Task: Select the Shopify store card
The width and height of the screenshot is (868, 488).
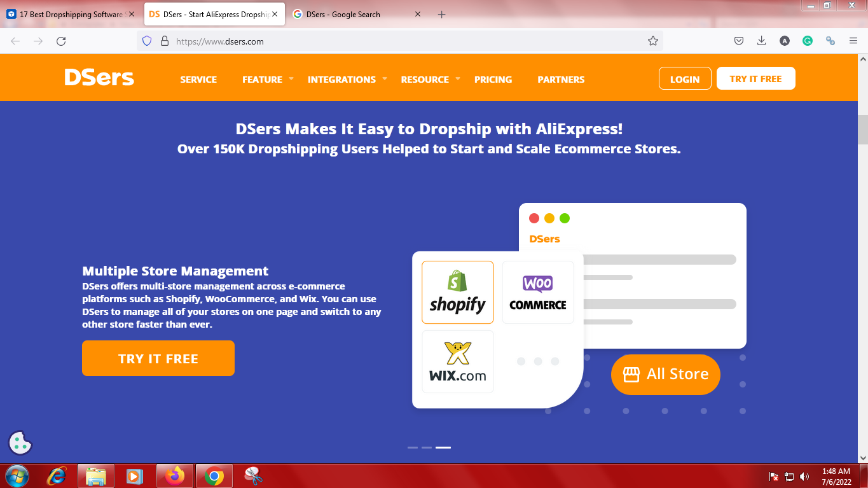Action: pyautogui.click(x=458, y=292)
